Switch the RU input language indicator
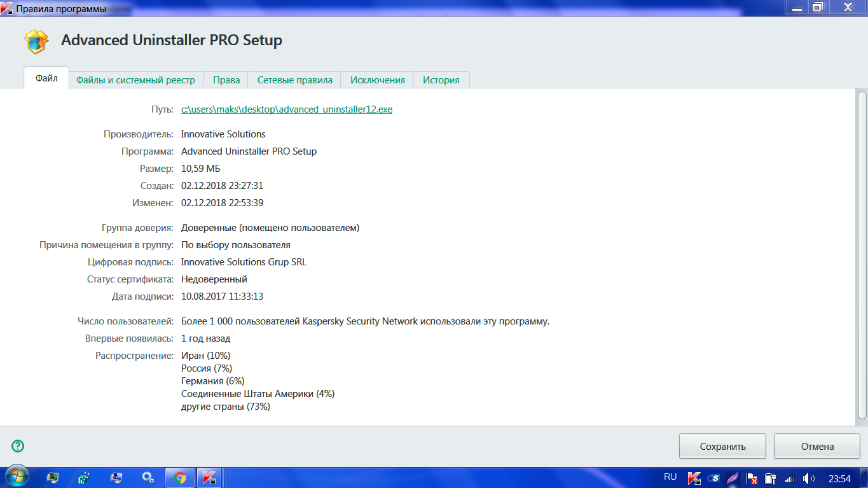 (x=670, y=477)
